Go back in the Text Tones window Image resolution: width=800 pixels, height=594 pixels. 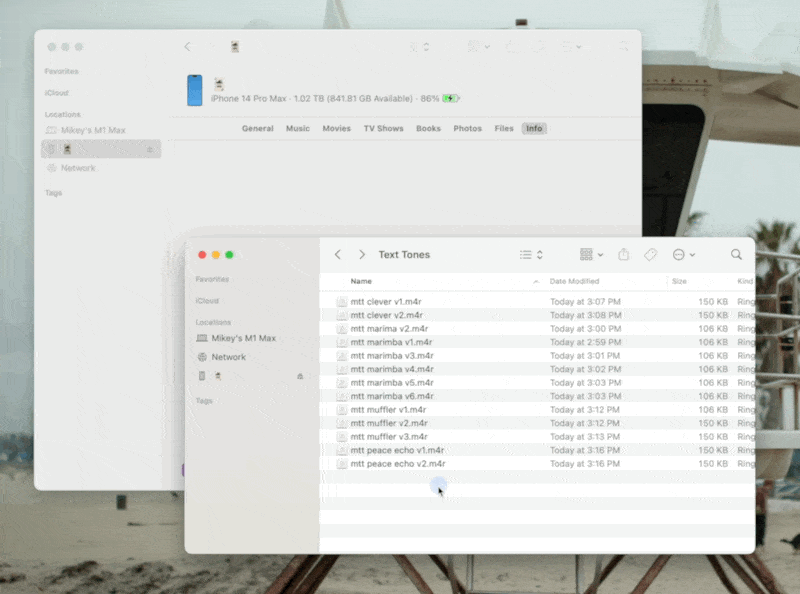pos(337,255)
